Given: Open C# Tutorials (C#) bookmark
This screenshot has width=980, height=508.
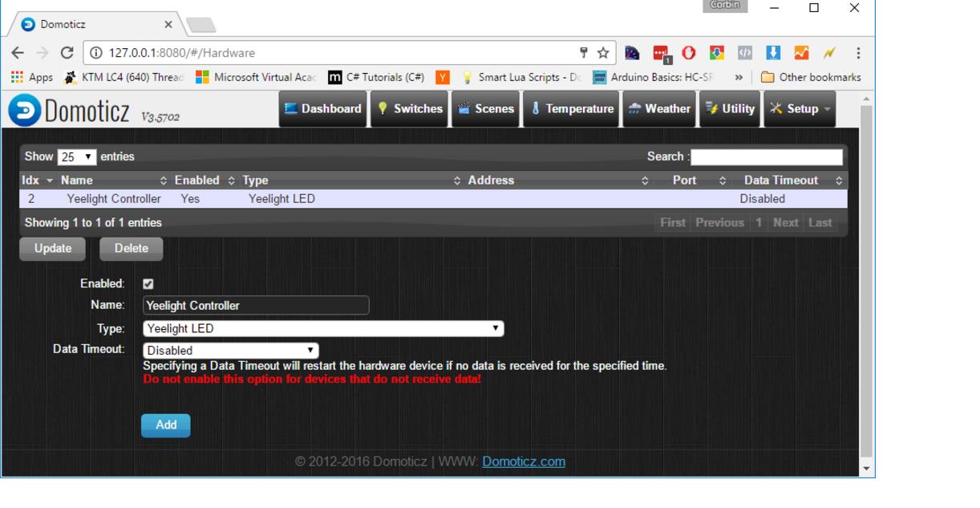Looking at the screenshot, I should pyautogui.click(x=378, y=77).
